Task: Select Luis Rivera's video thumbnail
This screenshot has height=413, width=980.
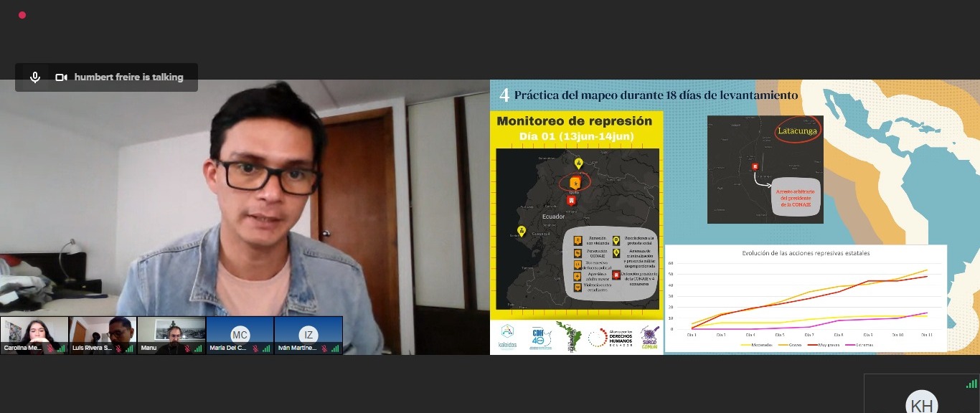Action: point(103,335)
